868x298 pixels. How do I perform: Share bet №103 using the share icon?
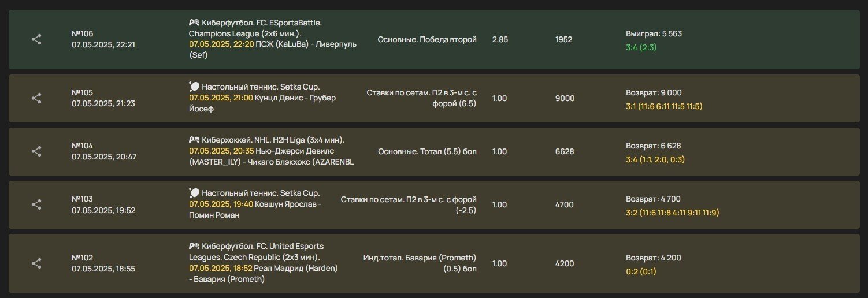[x=36, y=204]
